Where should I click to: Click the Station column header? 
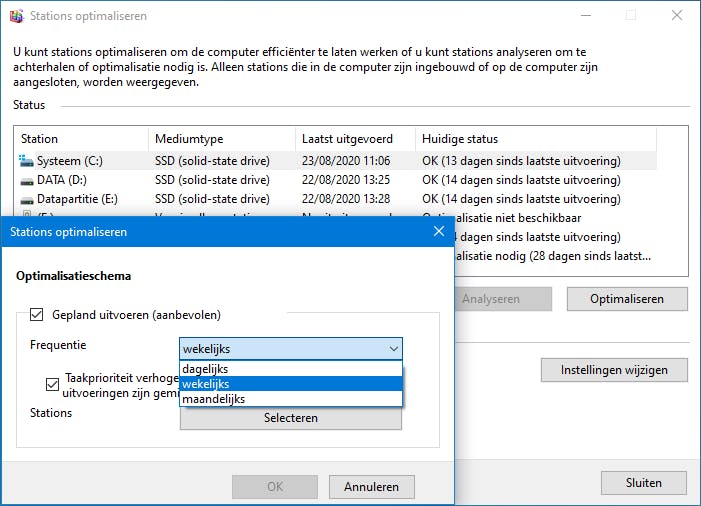(x=81, y=139)
